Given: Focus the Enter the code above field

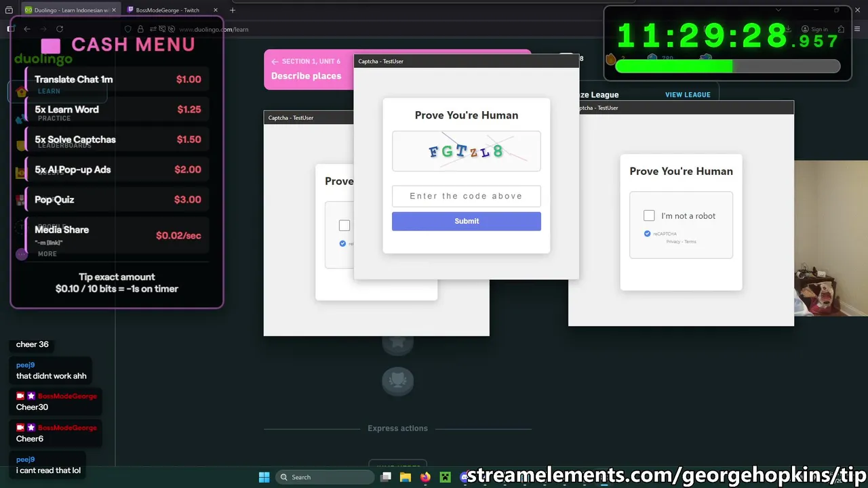Looking at the screenshot, I should tap(467, 196).
